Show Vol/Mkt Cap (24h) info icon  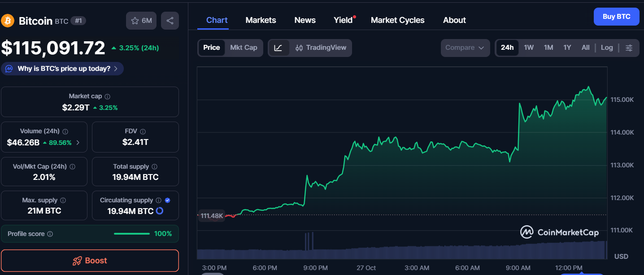click(x=72, y=166)
